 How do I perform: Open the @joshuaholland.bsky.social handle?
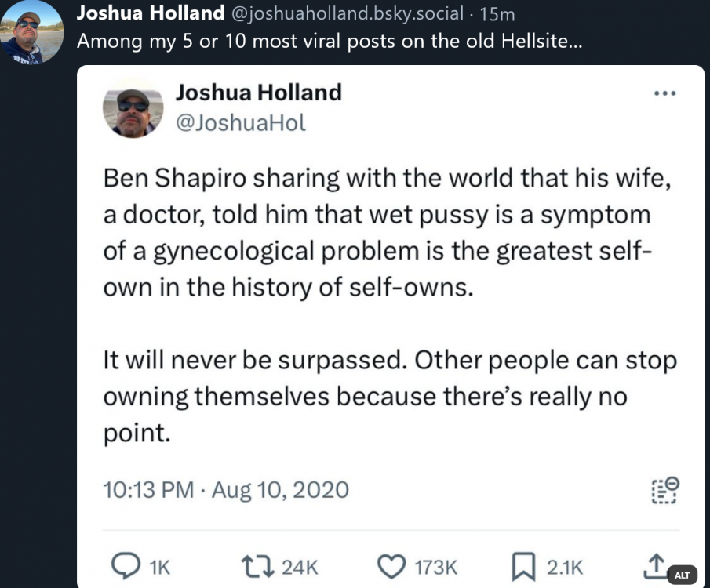coord(348,13)
